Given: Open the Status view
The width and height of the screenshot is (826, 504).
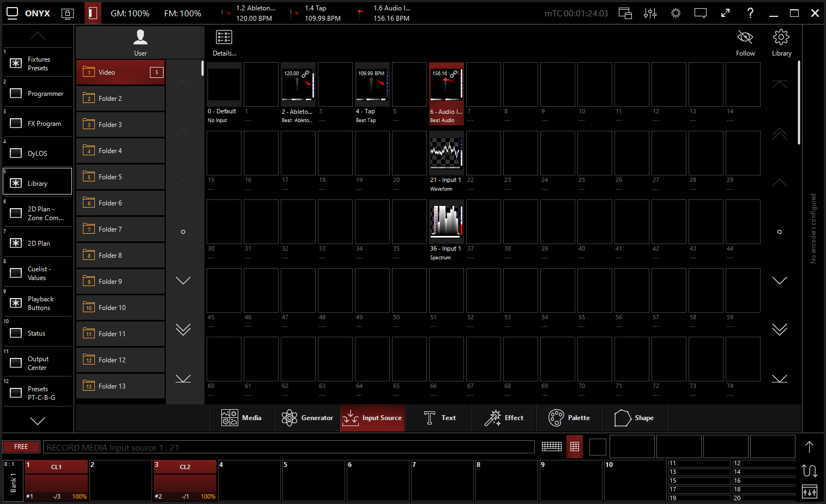Looking at the screenshot, I should tap(38, 333).
